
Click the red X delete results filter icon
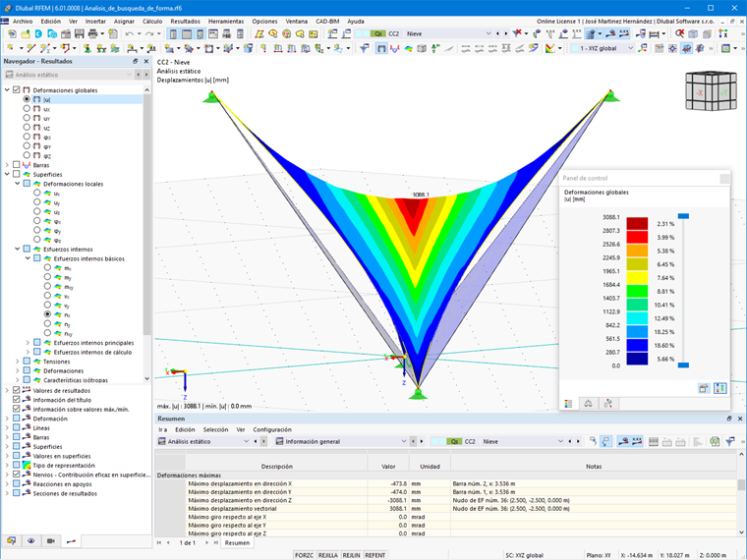pos(517,33)
